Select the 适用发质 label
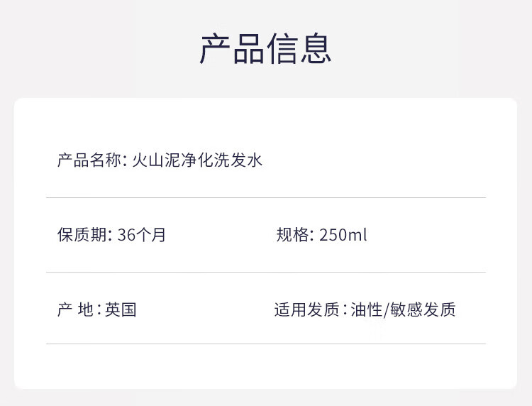The width and height of the screenshot is (532, 406). tap(306, 309)
